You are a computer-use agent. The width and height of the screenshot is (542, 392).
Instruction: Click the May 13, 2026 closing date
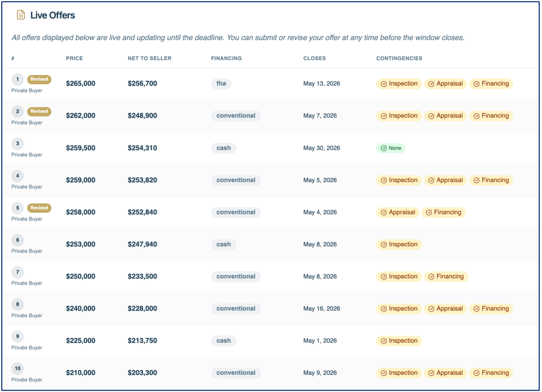click(321, 84)
